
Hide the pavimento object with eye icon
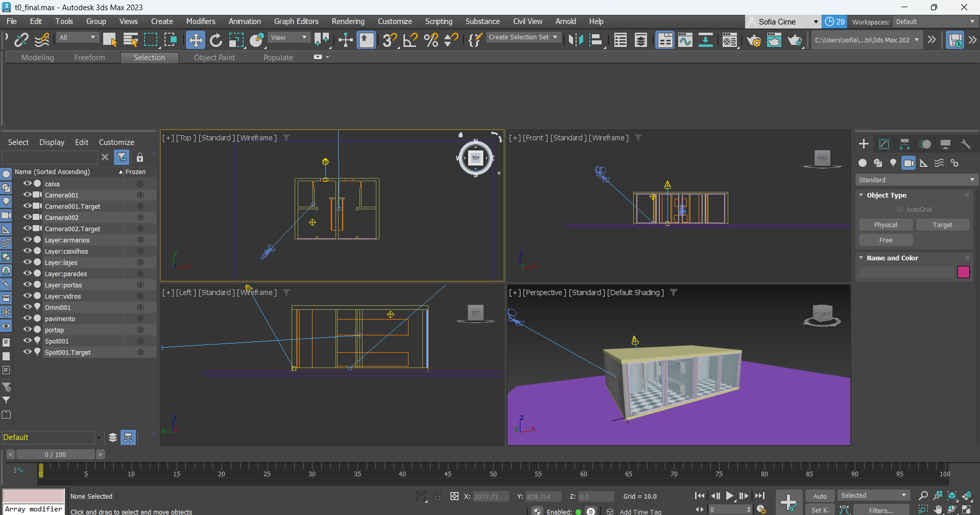(x=28, y=318)
